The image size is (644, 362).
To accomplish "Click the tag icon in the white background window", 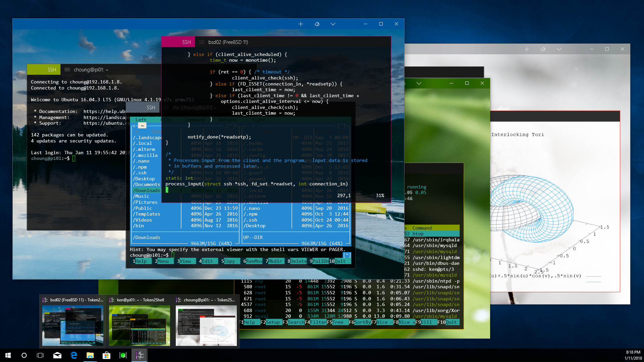I will click(x=543, y=49).
